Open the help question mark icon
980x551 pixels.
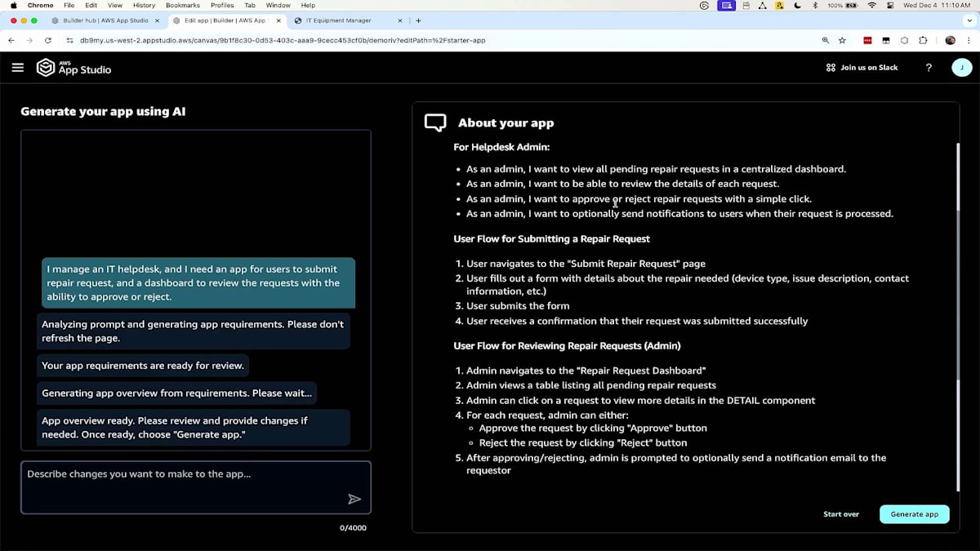[x=929, y=68]
